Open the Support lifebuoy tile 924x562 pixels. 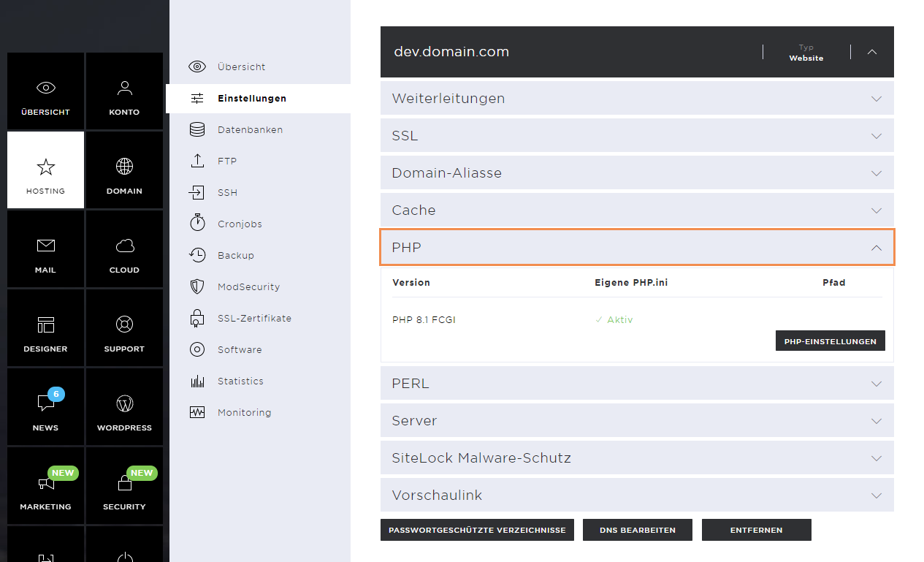click(x=124, y=327)
